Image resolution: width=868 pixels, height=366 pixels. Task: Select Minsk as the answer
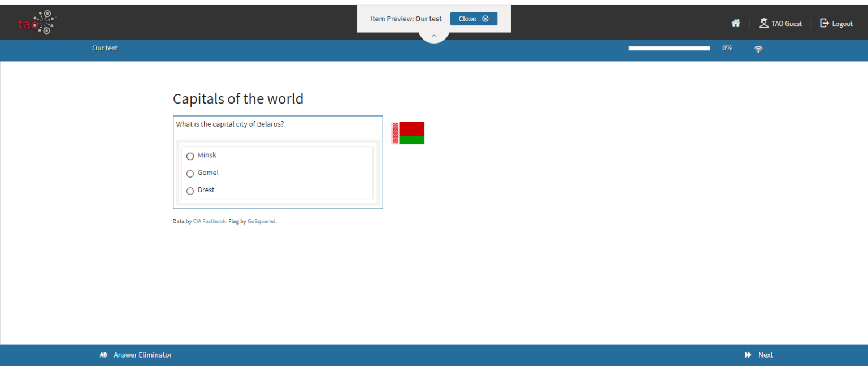(x=190, y=156)
